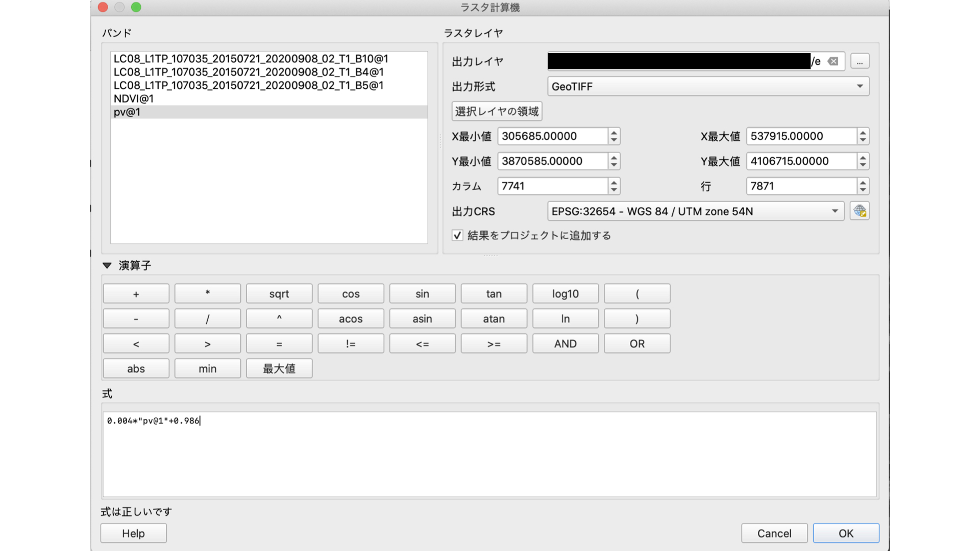Insert the 最大値 function
Image resolution: width=980 pixels, height=551 pixels.
tap(279, 369)
